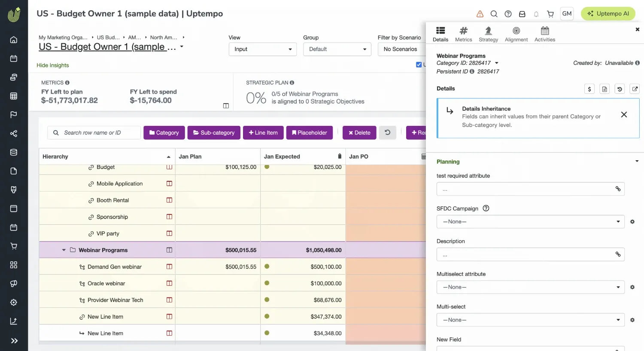The image size is (644, 351).
Task: Click the Delete button
Action: 359,133
